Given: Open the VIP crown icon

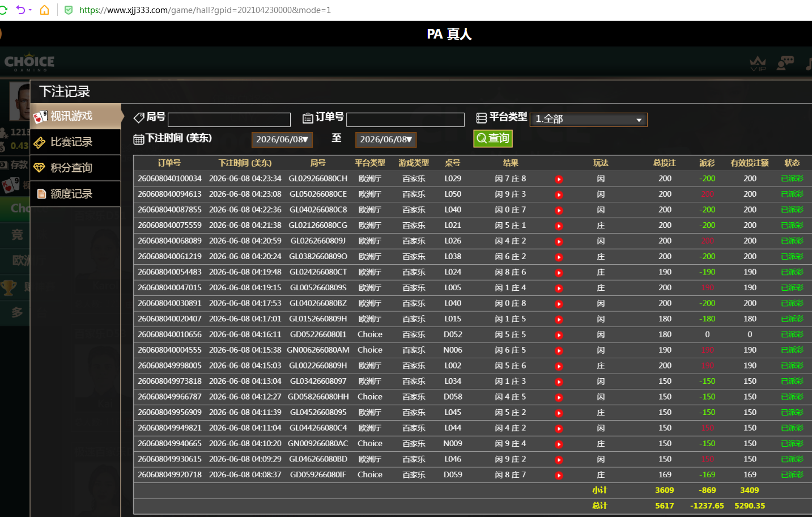Looking at the screenshot, I should point(758,63).
